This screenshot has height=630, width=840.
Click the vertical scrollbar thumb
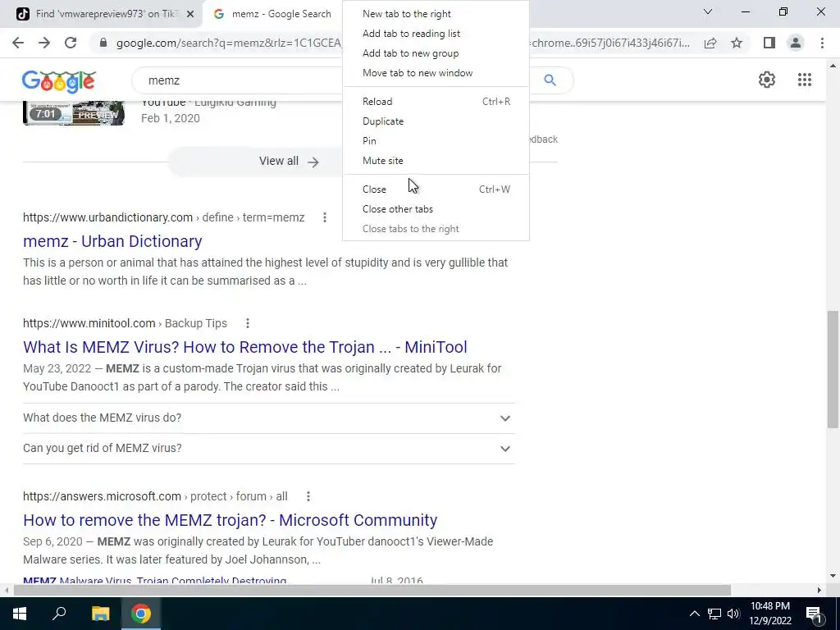pyautogui.click(x=833, y=368)
